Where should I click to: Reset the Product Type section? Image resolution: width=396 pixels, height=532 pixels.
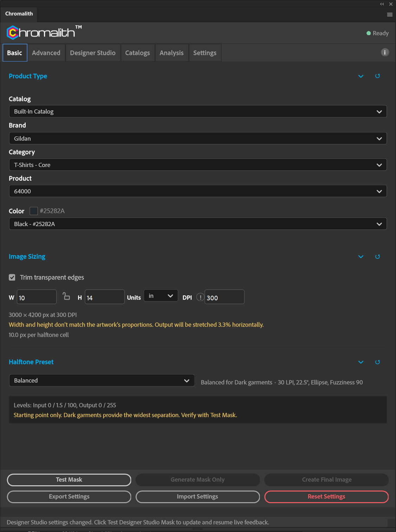pos(377,76)
